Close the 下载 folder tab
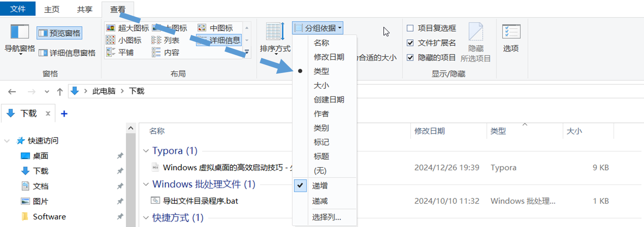Screen dimensions: 644x227 click(x=48, y=113)
